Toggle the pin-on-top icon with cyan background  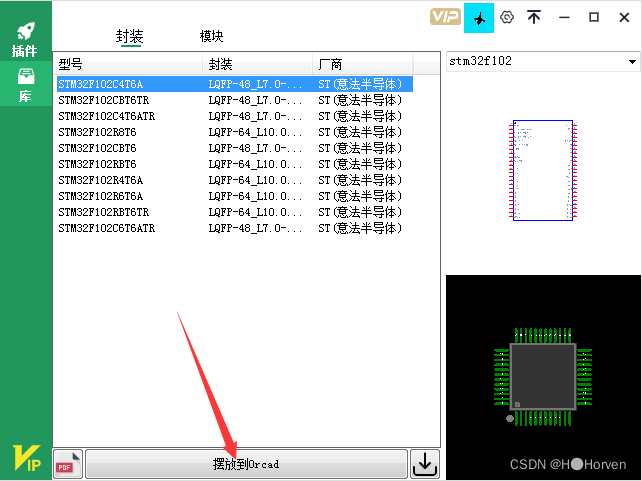(x=479, y=18)
